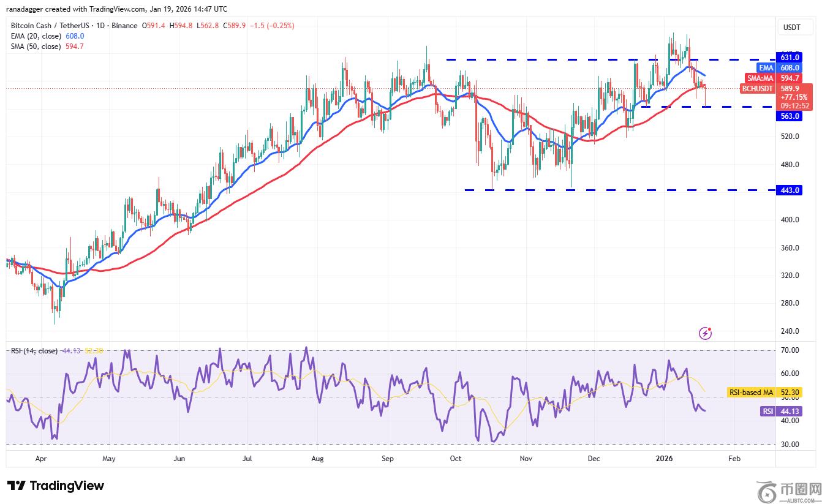The width and height of the screenshot is (822, 504).
Task: Click the 563.0 horizontal level label
Action: [x=790, y=116]
